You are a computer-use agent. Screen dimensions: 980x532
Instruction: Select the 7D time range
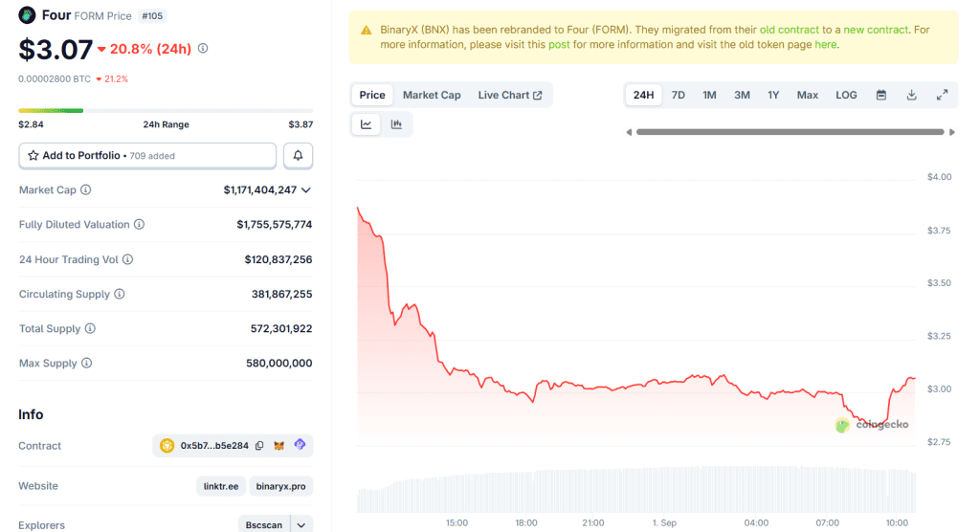coord(679,95)
